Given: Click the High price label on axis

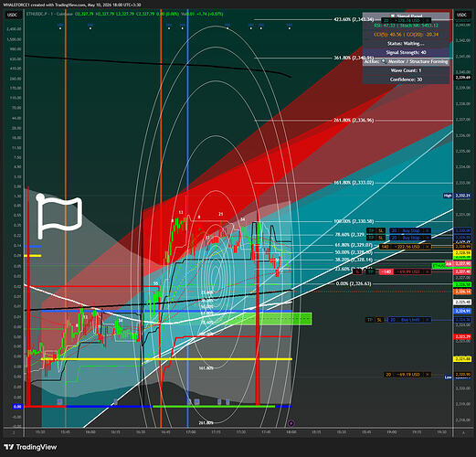Looking at the screenshot, I should coord(448,196).
